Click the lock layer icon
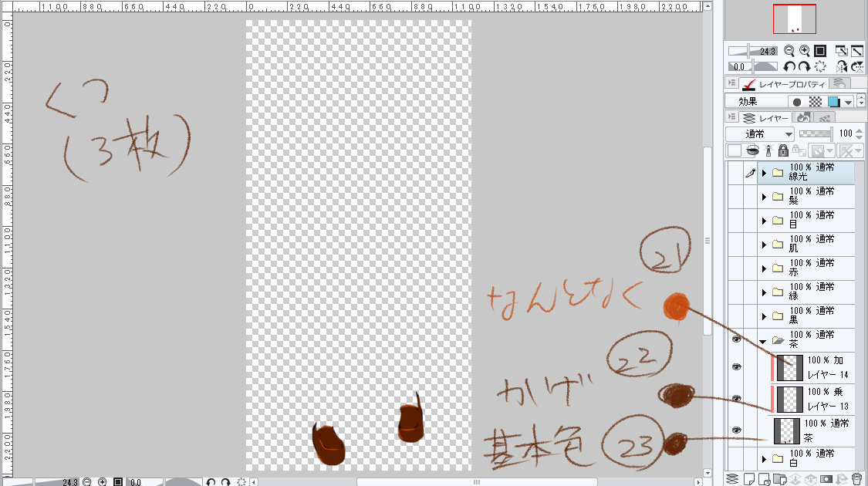Screen dimensions: 868x486 tap(783, 150)
